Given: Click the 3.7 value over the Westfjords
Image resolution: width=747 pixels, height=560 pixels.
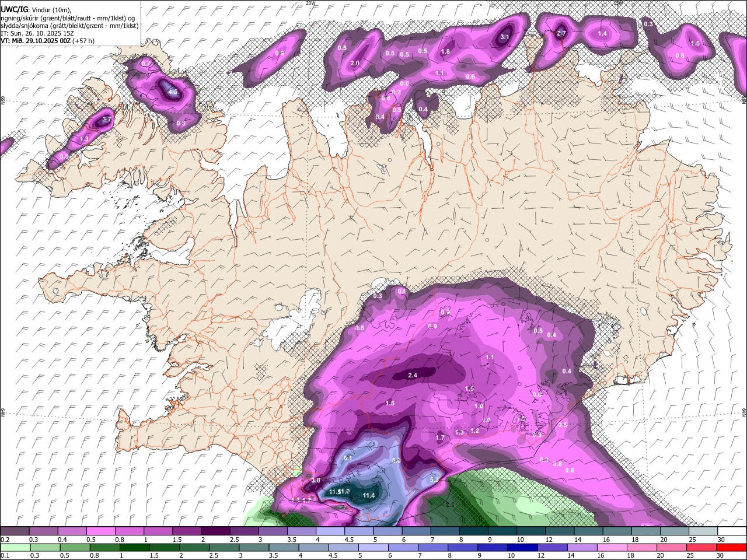Looking at the screenshot, I should 106,119.
